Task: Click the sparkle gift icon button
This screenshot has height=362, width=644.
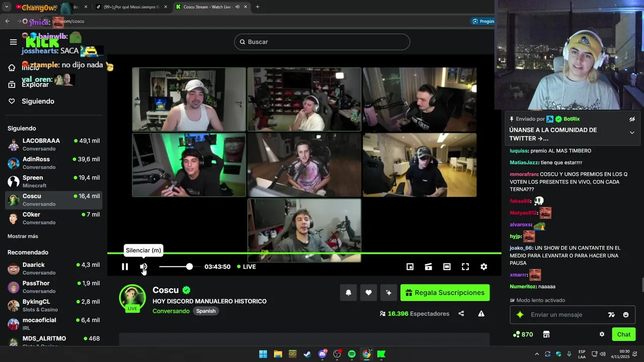Action: point(388,293)
